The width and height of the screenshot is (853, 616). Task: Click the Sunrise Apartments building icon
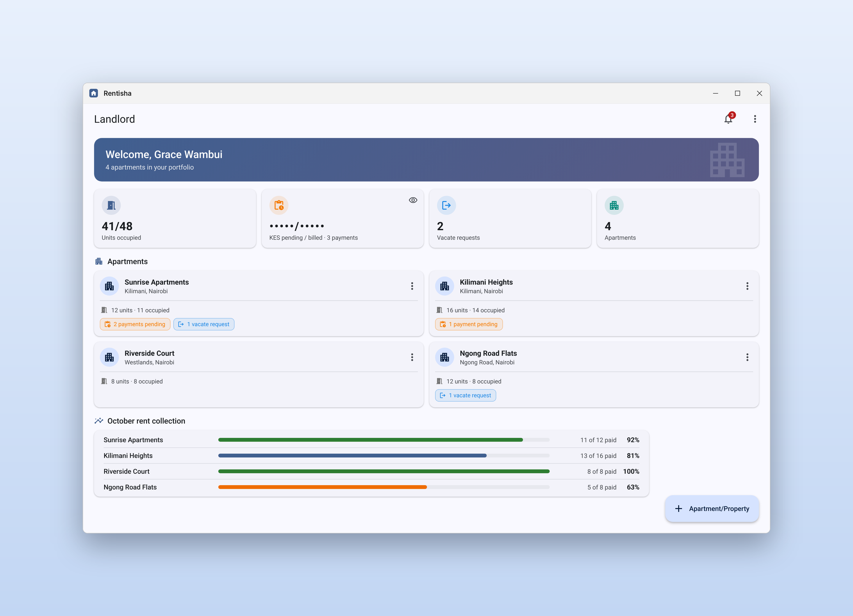pyautogui.click(x=109, y=286)
